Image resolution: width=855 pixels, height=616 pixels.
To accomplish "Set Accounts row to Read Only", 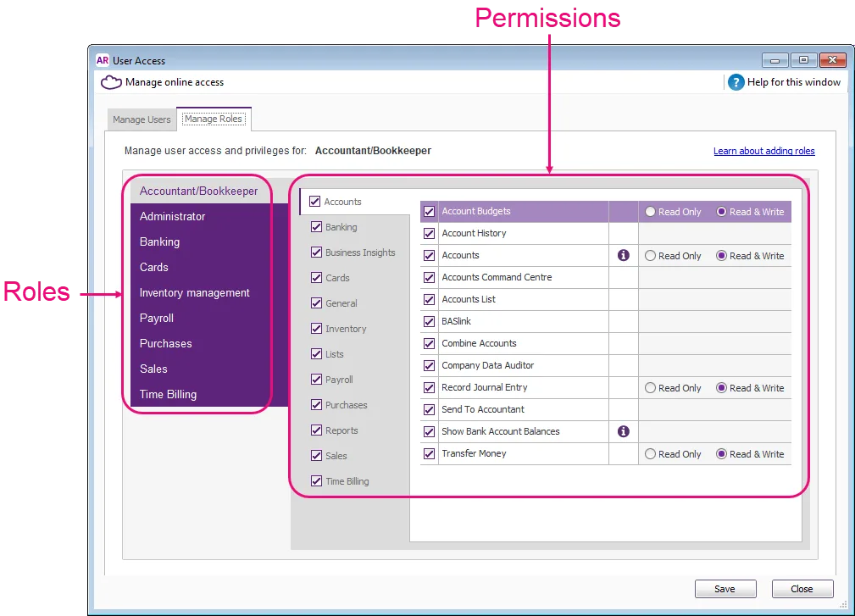I will coord(650,256).
